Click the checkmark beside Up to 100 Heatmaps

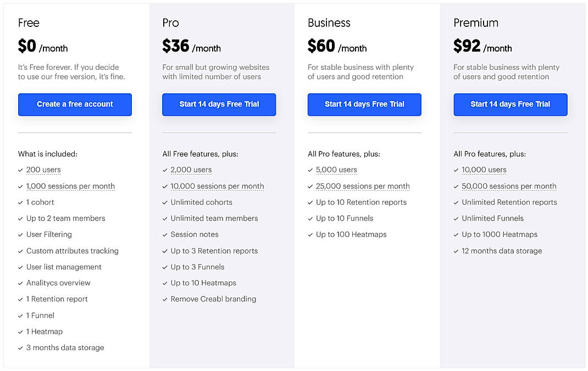[310, 235]
